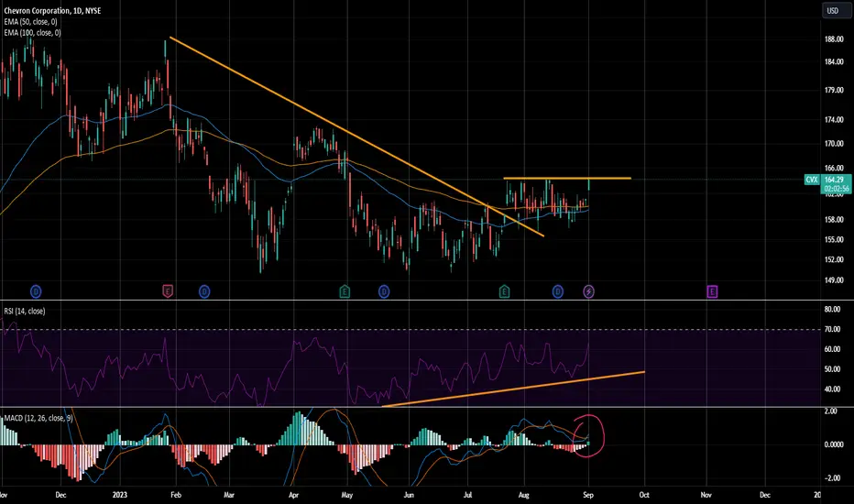The height and width of the screenshot is (504, 854).
Task: Select the EMA (50, close, 0) indicator legend
Action: pyautogui.click(x=30, y=22)
